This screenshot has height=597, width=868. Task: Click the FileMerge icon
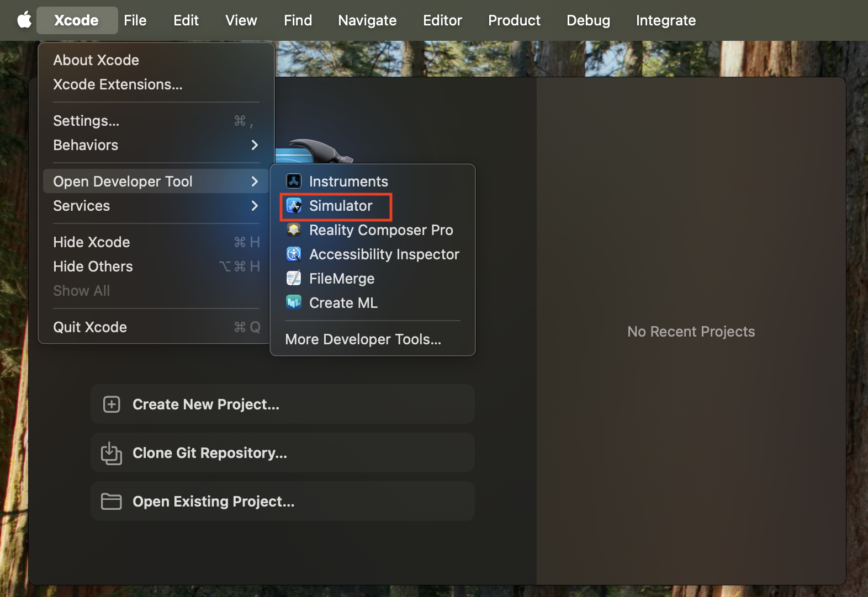click(294, 278)
